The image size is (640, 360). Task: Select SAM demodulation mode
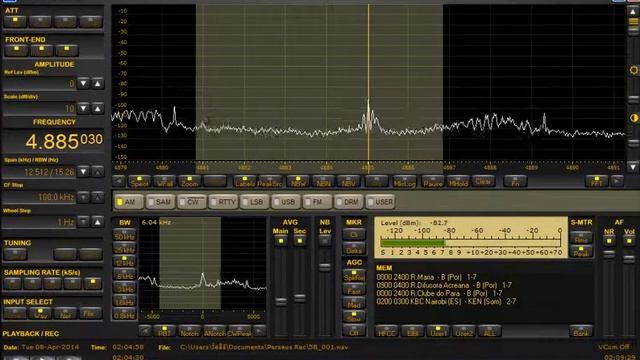coord(161,202)
